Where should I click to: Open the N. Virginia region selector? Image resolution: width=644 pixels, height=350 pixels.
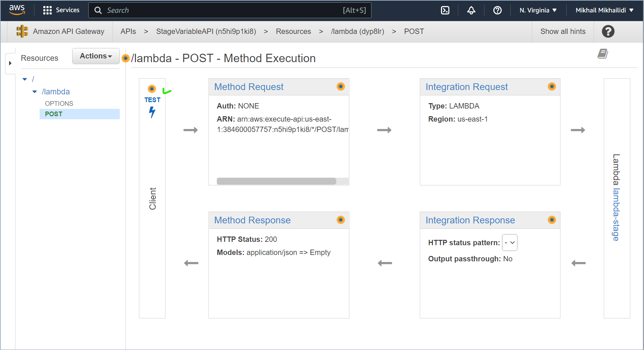537,10
